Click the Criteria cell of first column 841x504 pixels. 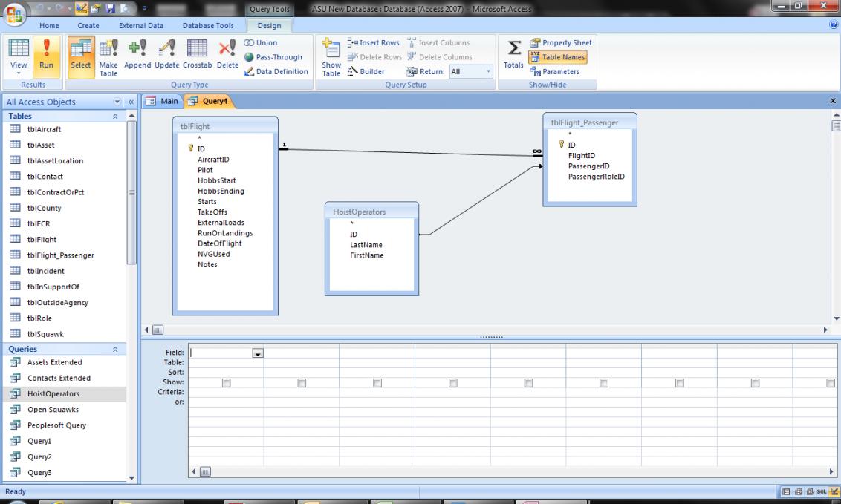(x=226, y=393)
